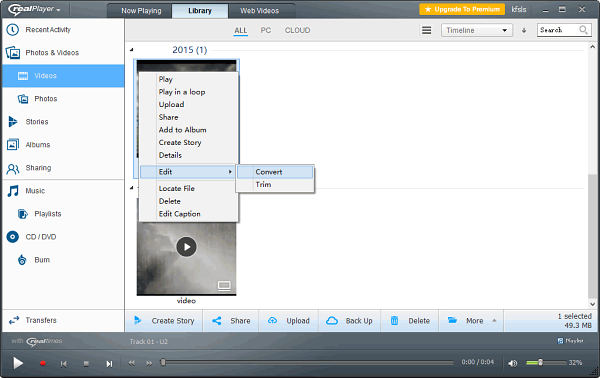Go to Stories in the sidebar
The height and width of the screenshot is (378, 600).
63,122
